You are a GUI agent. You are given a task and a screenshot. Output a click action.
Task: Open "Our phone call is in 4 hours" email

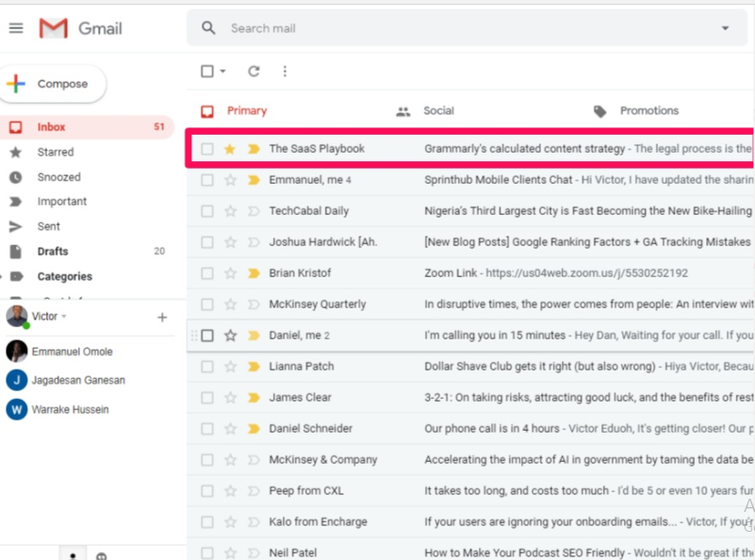click(x=470, y=429)
